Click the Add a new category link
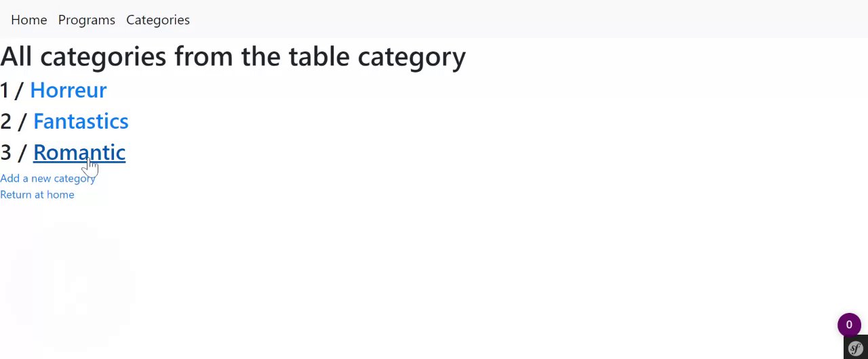 47,178
